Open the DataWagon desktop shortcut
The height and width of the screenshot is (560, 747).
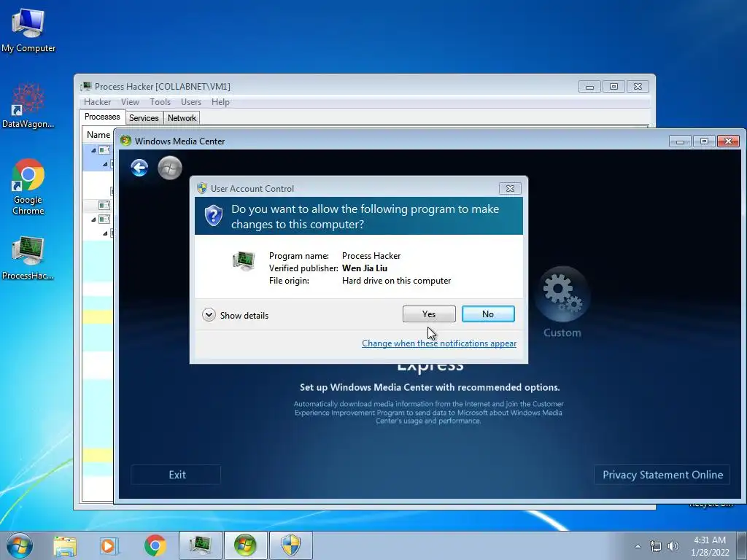pos(28,106)
